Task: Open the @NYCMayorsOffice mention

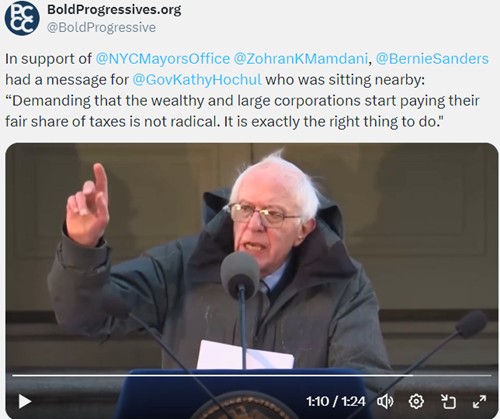Action: click(163, 59)
